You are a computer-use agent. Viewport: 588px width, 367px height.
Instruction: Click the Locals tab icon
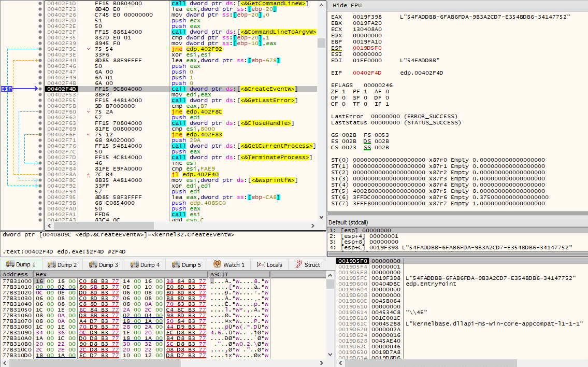pyautogui.click(x=261, y=264)
